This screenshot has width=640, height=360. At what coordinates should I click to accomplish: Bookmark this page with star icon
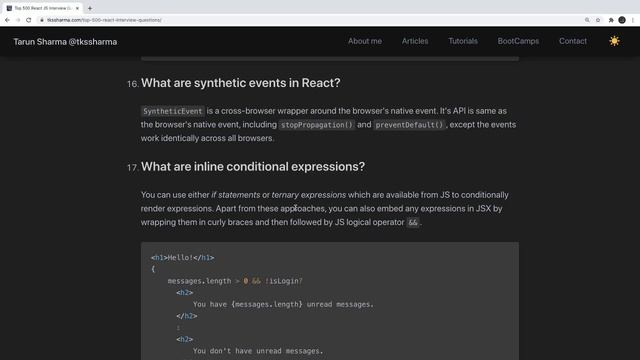coord(598,20)
